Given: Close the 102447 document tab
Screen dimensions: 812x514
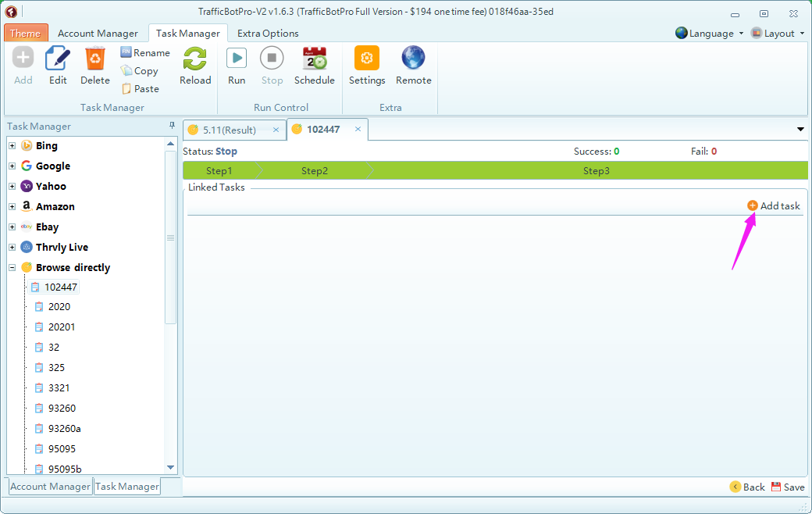Looking at the screenshot, I should pos(358,130).
